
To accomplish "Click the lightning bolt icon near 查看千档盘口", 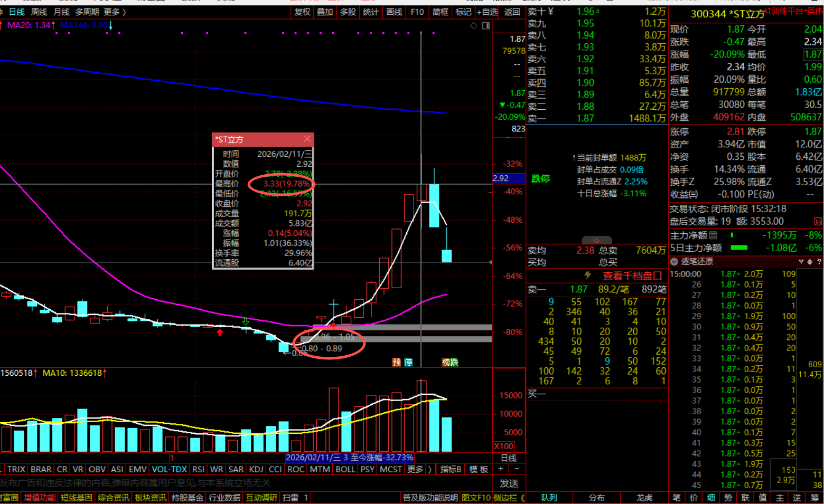I will pyautogui.click(x=587, y=275).
